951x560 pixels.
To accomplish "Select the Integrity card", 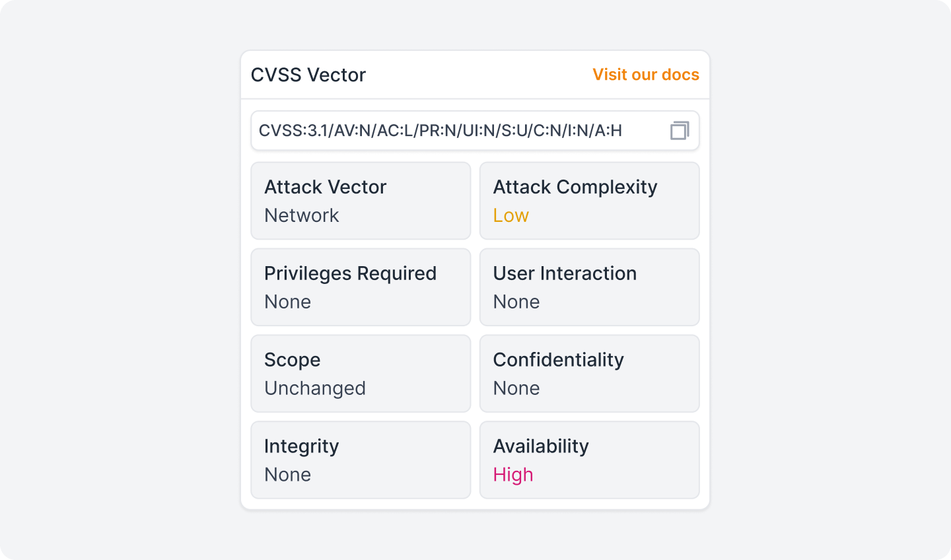I will (361, 460).
